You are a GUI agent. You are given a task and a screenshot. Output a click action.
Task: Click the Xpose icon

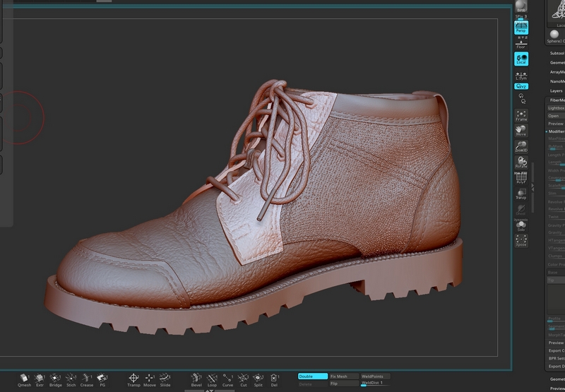pyautogui.click(x=521, y=240)
